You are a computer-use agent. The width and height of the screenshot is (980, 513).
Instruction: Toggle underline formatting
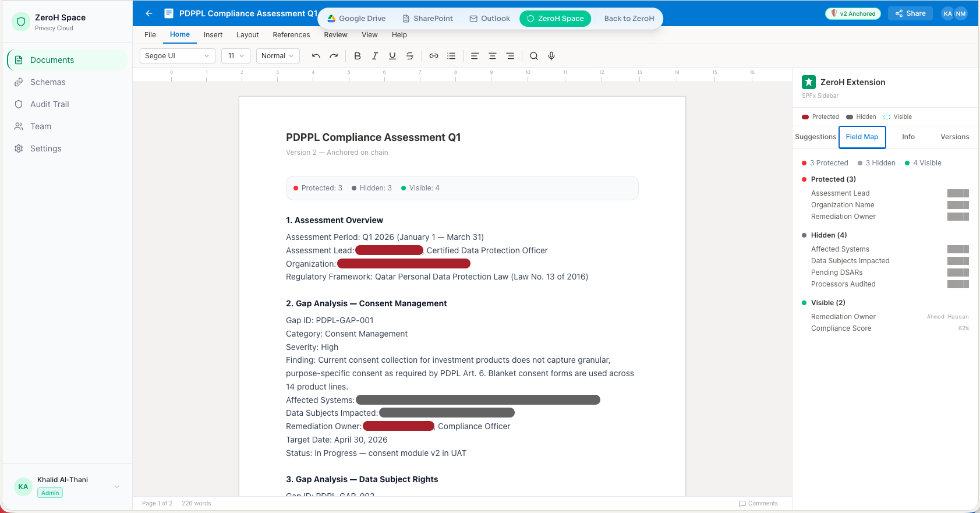[x=392, y=56]
